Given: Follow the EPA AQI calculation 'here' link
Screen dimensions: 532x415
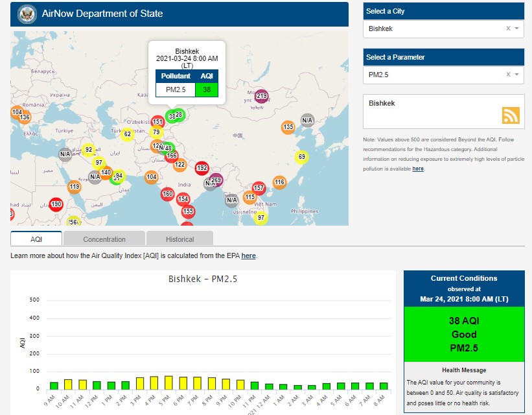Looking at the screenshot, I should 248,256.
